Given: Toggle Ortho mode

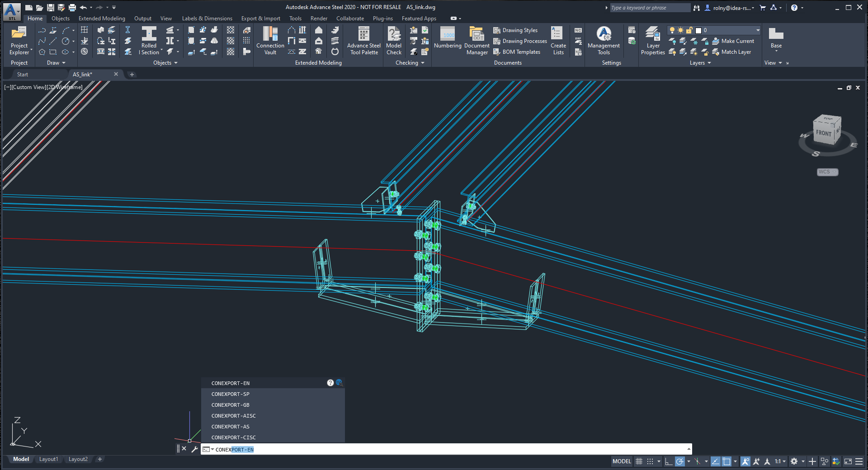Looking at the screenshot, I should pos(669,461).
